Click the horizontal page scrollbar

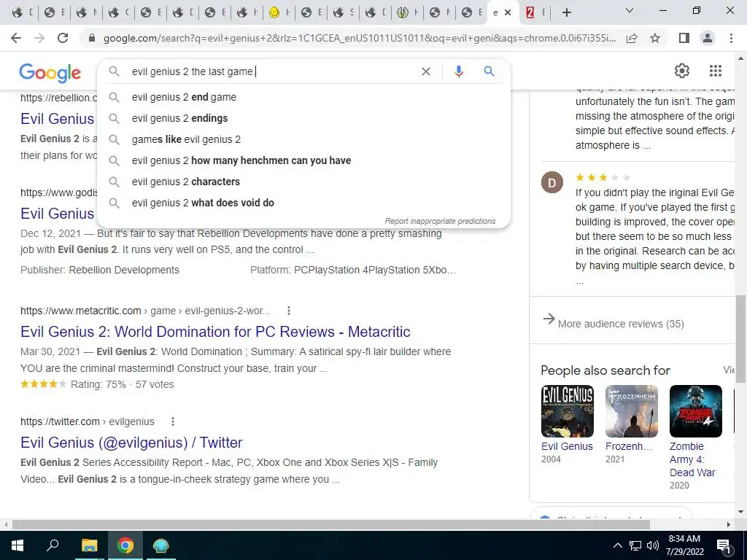pyautogui.click(x=330, y=524)
